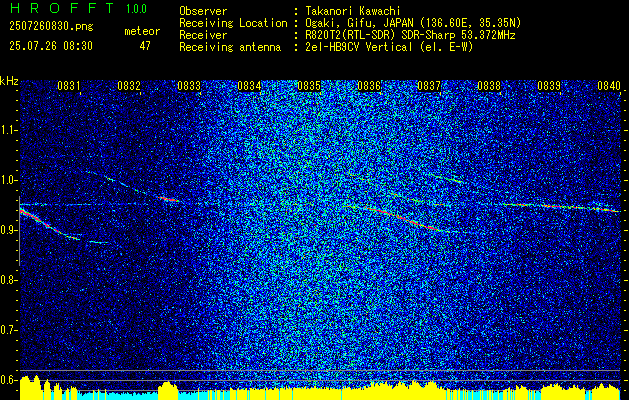Click the 0.8 kHz axis label
This screenshot has width=629, height=400.
8,280
